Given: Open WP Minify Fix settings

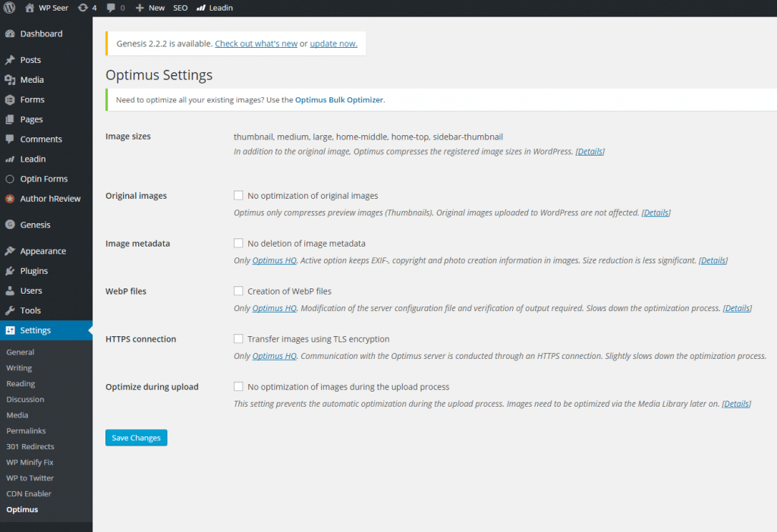Looking at the screenshot, I should point(30,462).
